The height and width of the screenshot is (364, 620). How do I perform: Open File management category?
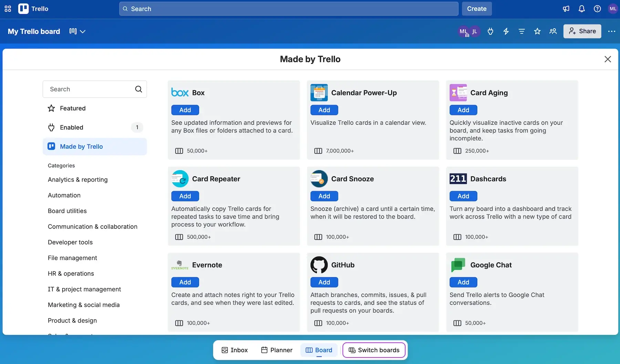pos(72,258)
